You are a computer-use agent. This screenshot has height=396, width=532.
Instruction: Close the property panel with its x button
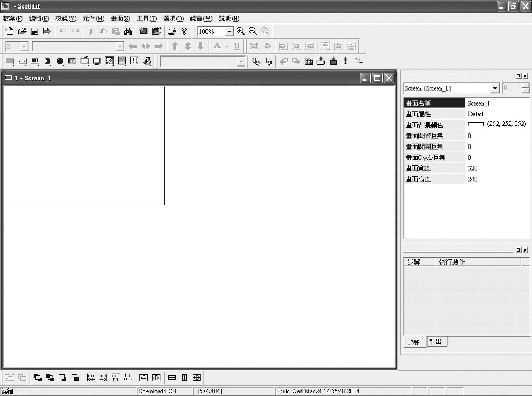pos(525,76)
